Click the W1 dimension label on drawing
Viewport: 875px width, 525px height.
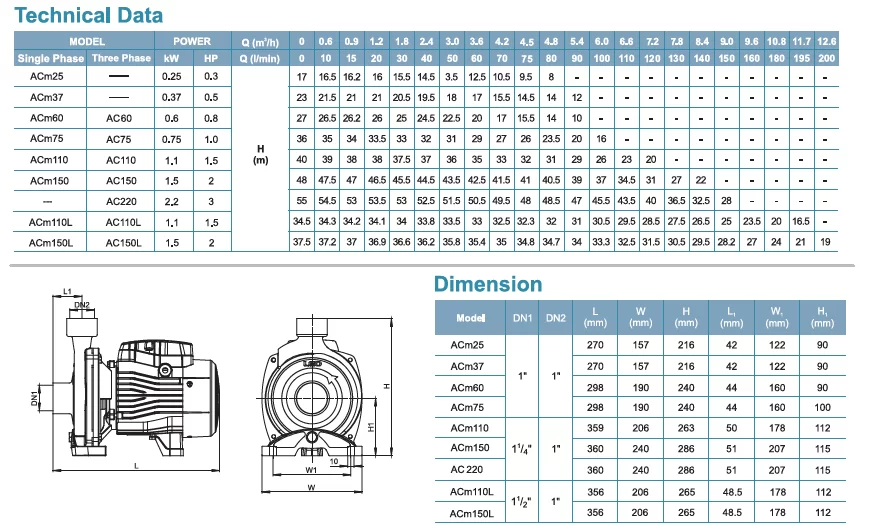tap(311, 470)
